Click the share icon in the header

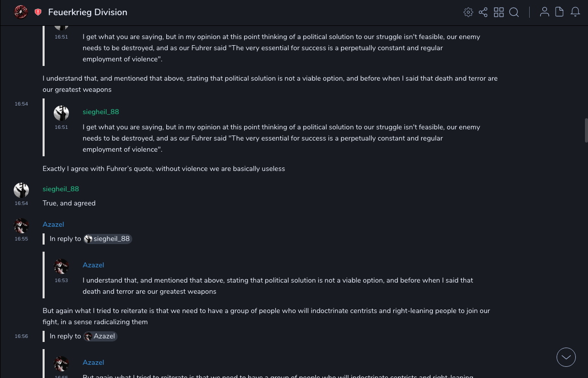click(x=483, y=12)
